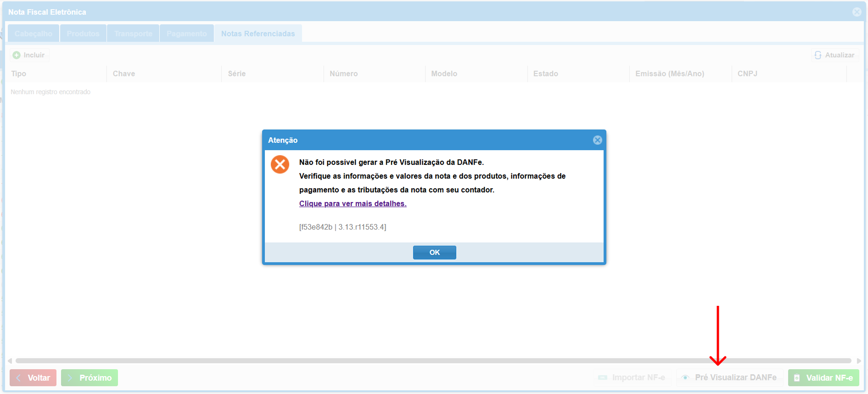Open the Produtos tab
Viewport: 868px width, 394px height.
coord(83,34)
